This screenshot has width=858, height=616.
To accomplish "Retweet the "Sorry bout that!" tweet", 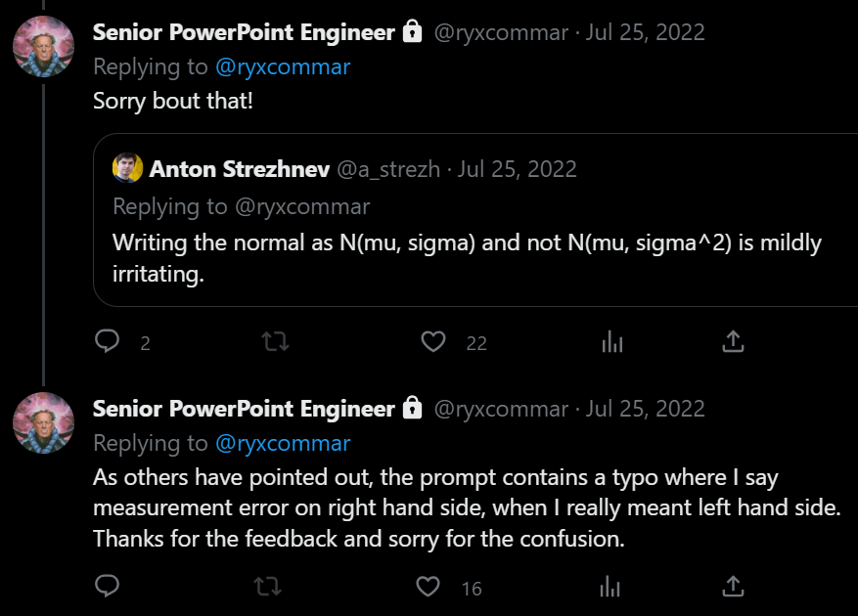I will 275,342.
